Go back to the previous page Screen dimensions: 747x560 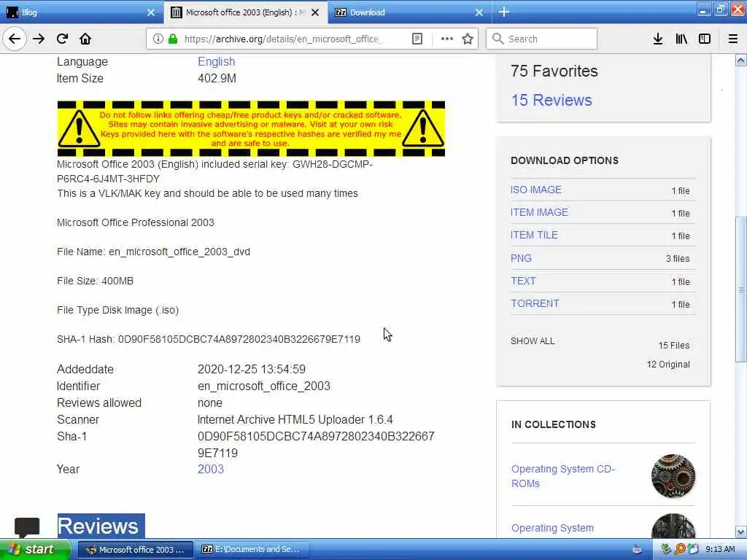[x=15, y=39]
